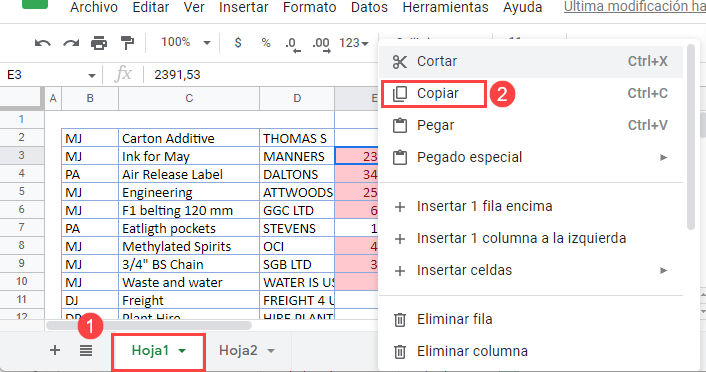Select row 3 header

(22, 155)
